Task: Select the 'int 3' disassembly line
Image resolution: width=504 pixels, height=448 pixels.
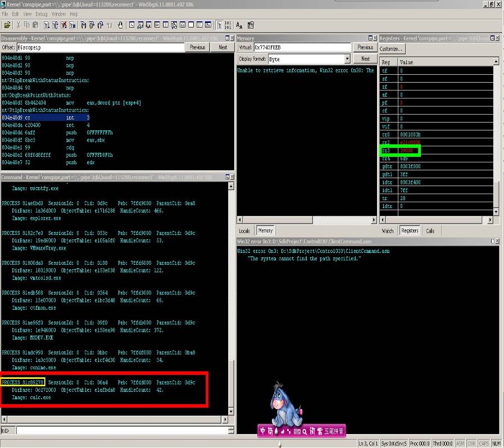Action: [x=46, y=117]
